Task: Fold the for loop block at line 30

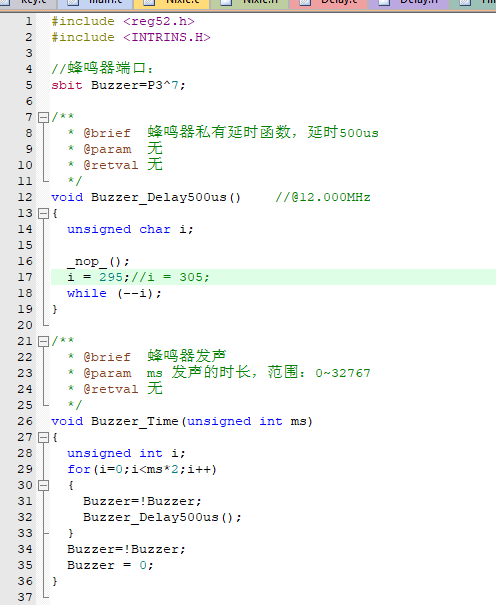Action: (x=43, y=485)
